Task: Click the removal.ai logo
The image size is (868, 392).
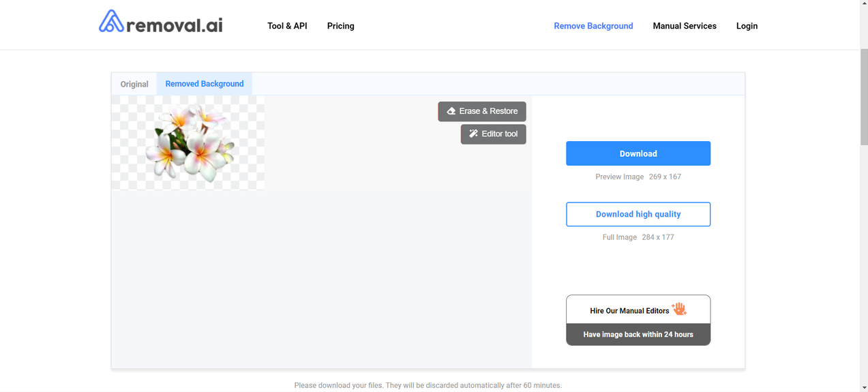Action: 160,22
